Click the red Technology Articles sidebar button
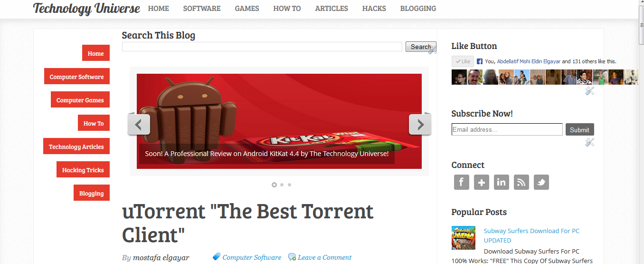644x264 pixels. pyautogui.click(x=76, y=147)
